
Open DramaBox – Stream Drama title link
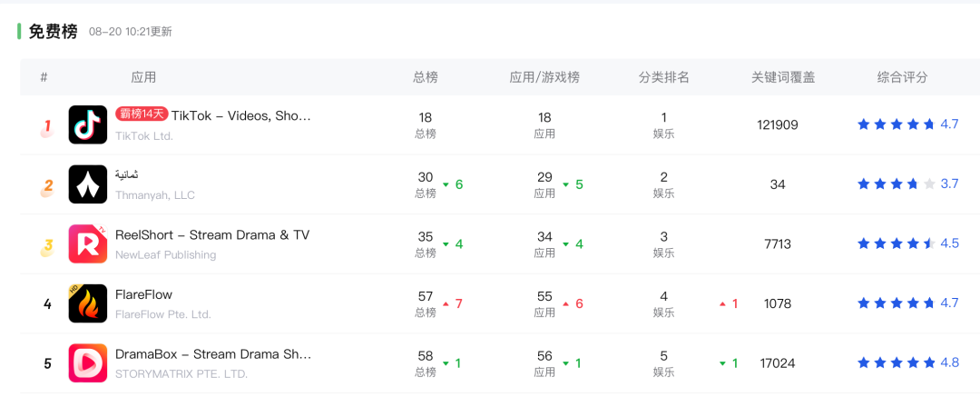[212, 354]
